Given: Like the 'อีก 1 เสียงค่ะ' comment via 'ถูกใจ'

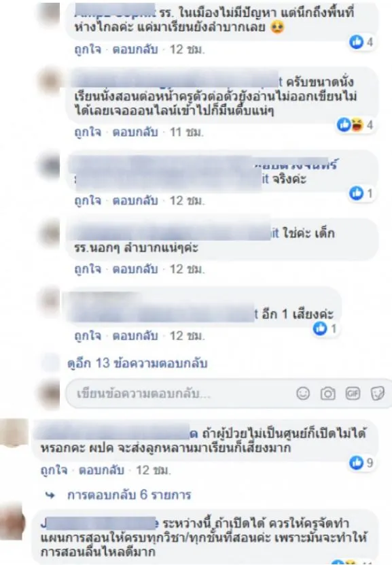Looking at the screenshot, I should tap(88, 336).
